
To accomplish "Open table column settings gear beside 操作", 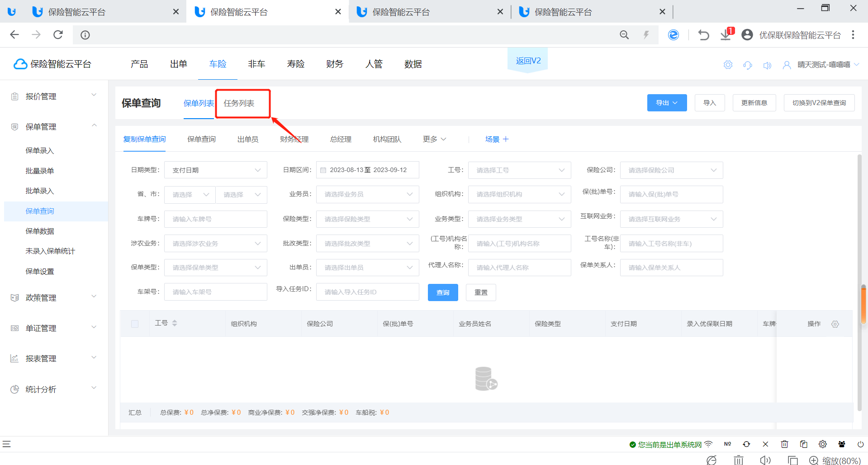I will point(835,324).
